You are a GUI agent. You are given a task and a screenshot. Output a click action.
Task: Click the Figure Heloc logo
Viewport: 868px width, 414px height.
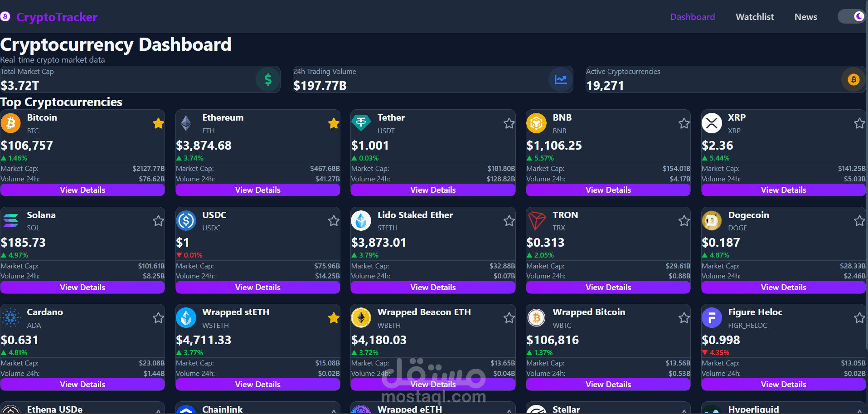click(x=712, y=317)
